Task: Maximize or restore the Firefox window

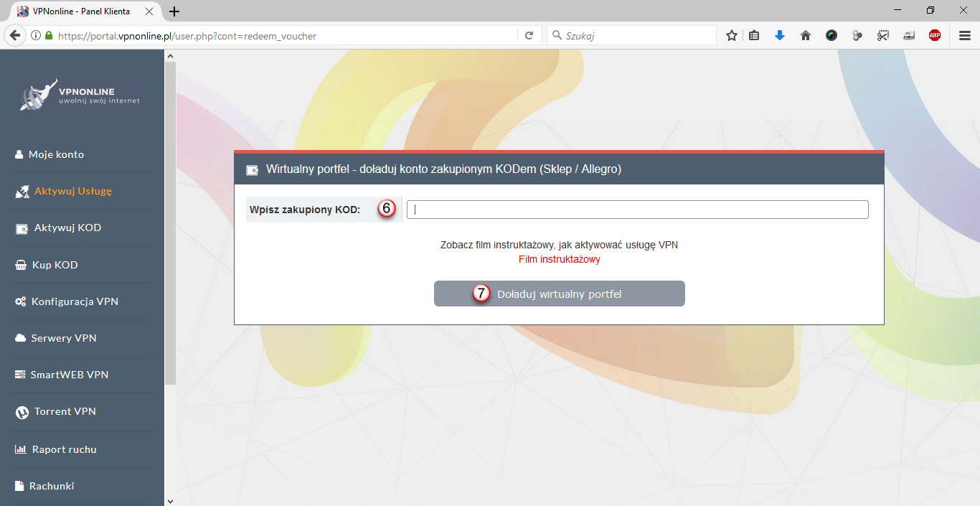Action: [930, 10]
